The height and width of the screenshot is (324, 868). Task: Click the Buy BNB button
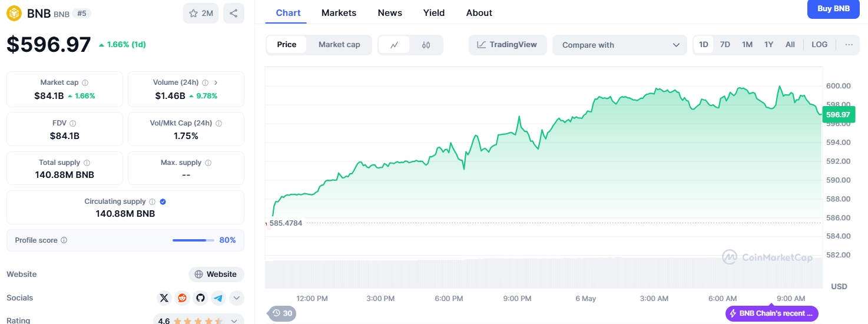pyautogui.click(x=834, y=9)
